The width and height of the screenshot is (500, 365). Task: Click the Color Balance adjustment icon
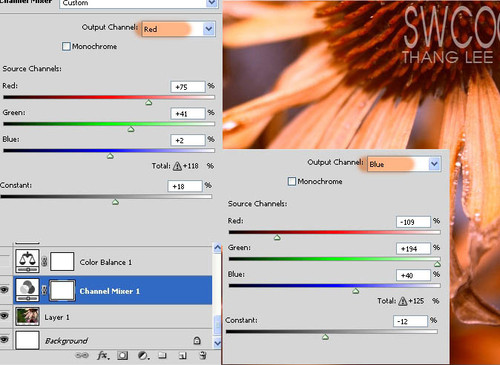click(x=27, y=261)
